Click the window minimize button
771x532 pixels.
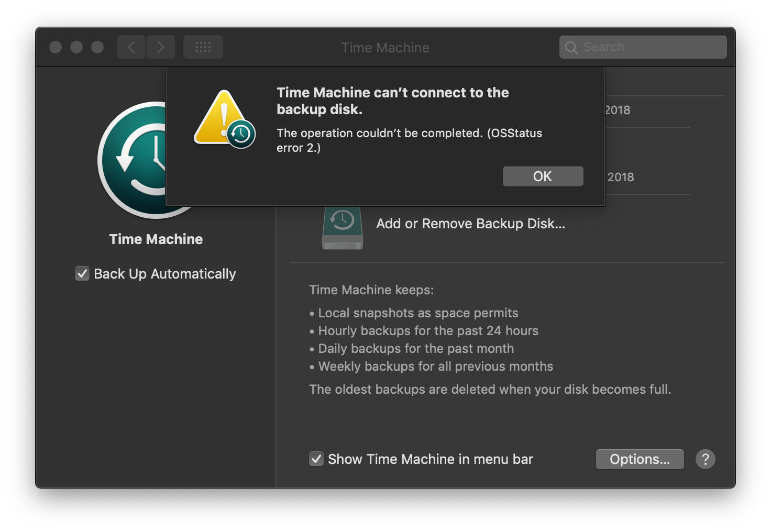[x=76, y=47]
